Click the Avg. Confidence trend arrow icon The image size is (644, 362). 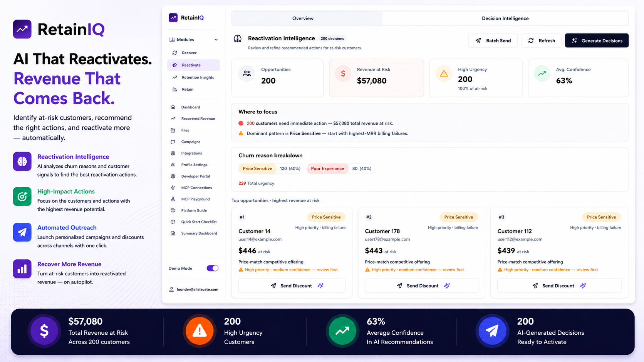(542, 73)
